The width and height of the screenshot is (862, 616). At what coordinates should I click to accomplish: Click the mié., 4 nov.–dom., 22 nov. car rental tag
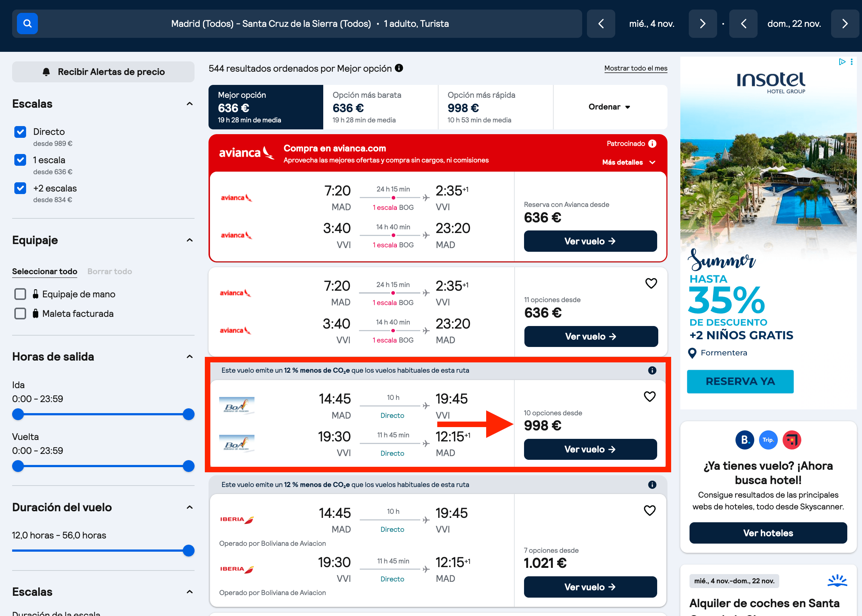tap(734, 581)
